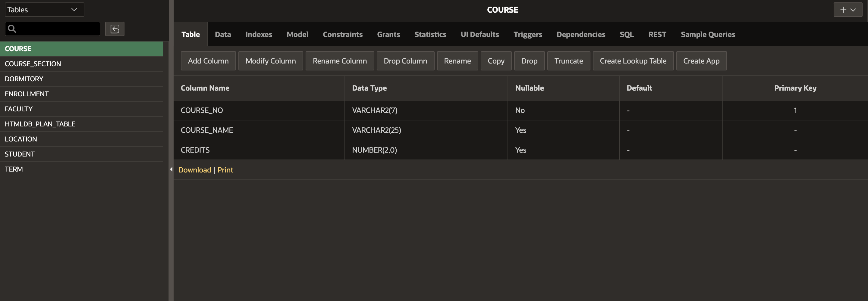Viewport: 868px width, 301px height.
Task: Click the Print link
Action: pyautogui.click(x=225, y=170)
